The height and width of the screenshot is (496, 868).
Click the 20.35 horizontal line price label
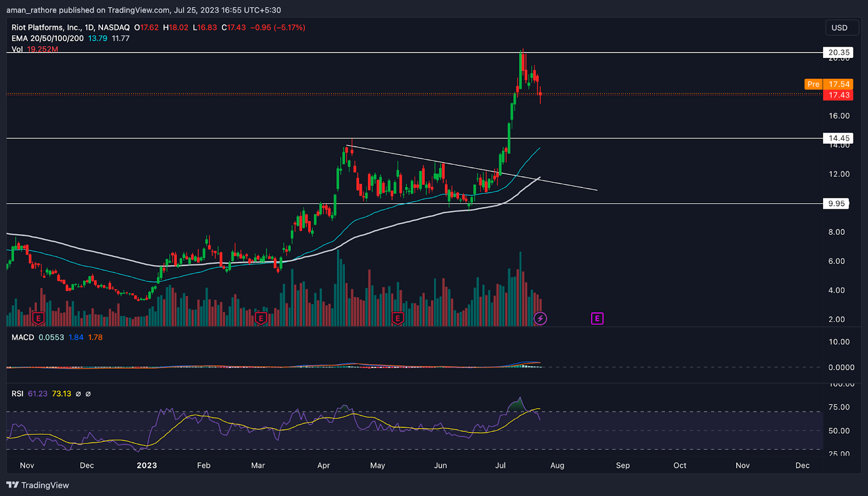838,53
